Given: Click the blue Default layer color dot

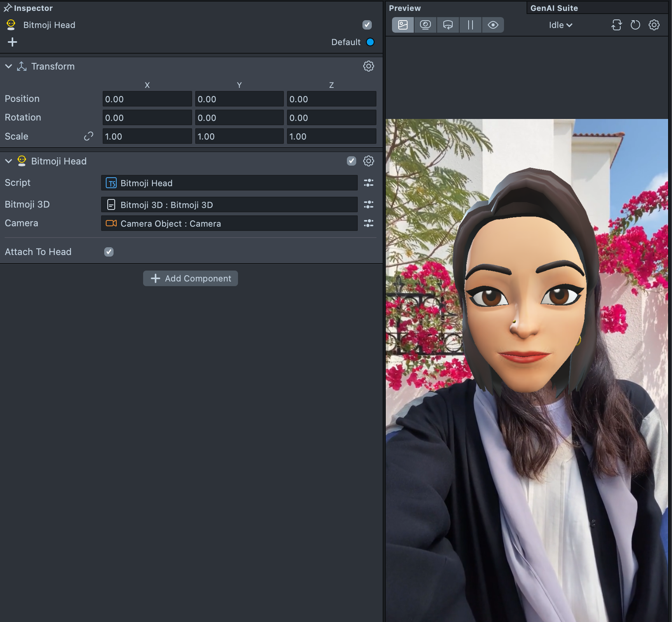Looking at the screenshot, I should pyautogui.click(x=370, y=42).
